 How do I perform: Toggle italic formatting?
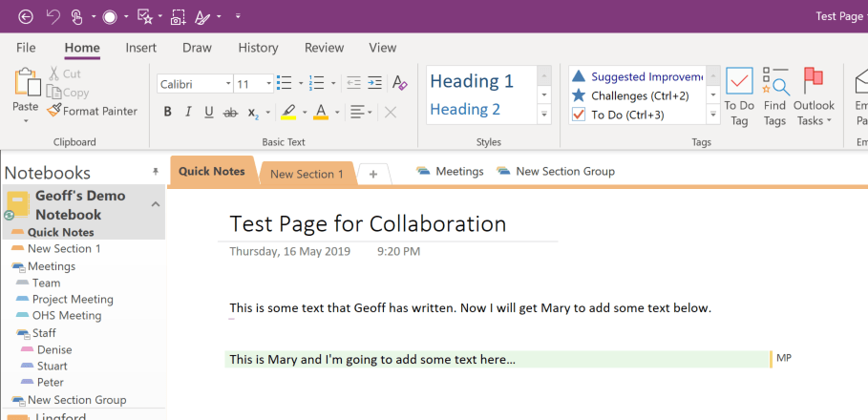188,113
